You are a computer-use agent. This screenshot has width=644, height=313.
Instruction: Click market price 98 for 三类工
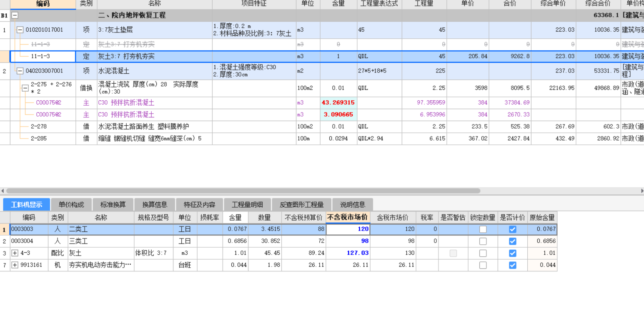pyautogui.click(x=348, y=241)
